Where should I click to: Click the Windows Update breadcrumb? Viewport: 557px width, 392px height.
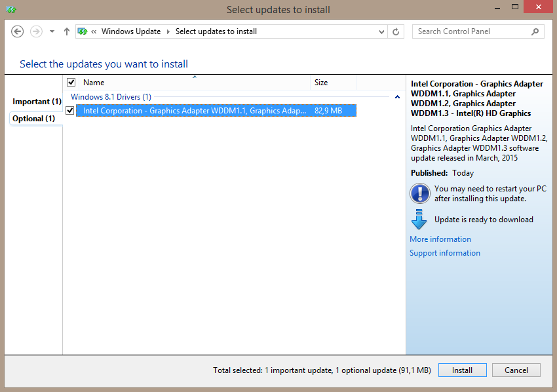tap(131, 31)
